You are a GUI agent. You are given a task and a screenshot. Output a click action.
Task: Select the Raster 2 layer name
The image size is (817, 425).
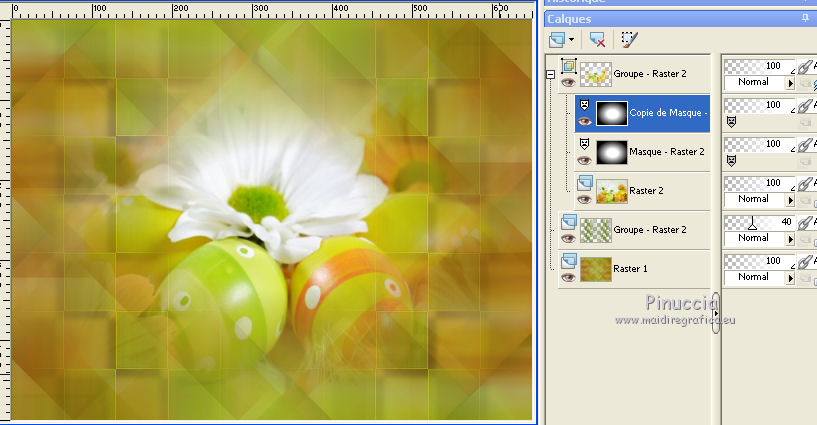coord(646,191)
